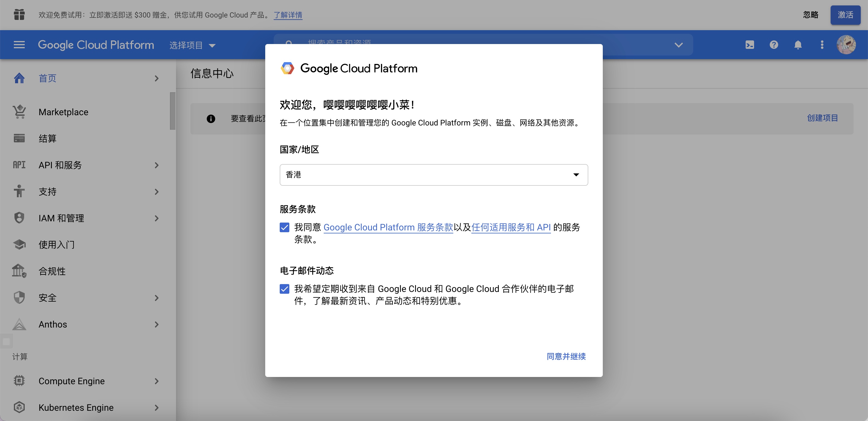868x421 pixels.
Task: Open the Google Cloud Platform 服务条款 link
Action: pyautogui.click(x=388, y=227)
